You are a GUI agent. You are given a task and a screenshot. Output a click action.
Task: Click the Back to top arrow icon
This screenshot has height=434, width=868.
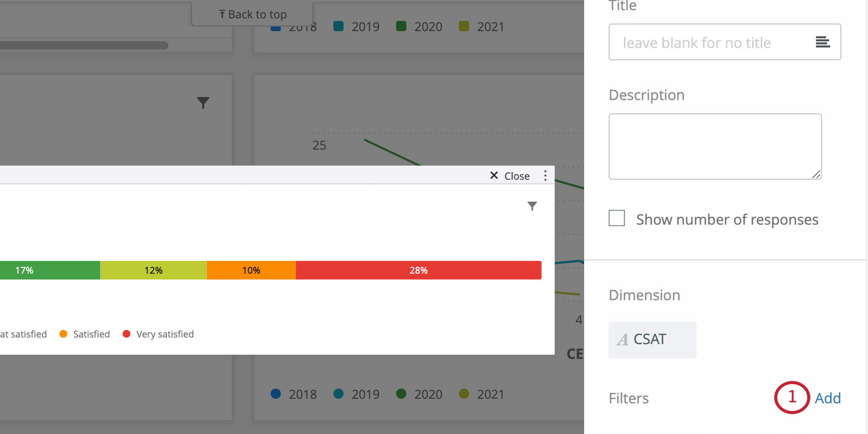click(222, 14)
